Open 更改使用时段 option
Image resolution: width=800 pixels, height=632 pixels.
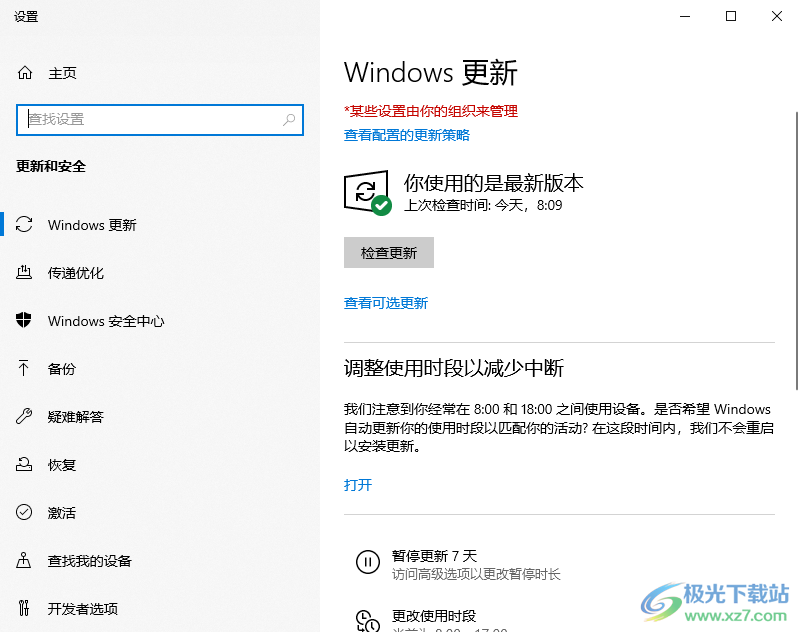(x=434, y=616)
